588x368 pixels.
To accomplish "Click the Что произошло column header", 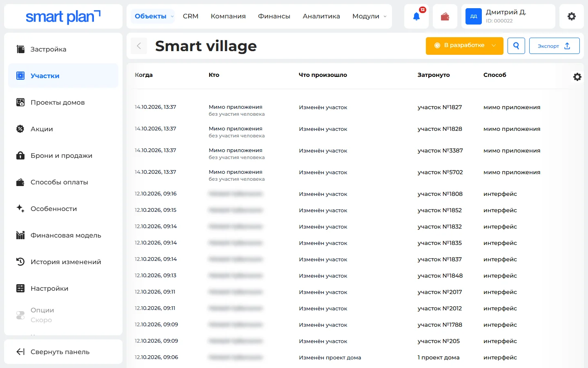I will [x=323, y=75].
